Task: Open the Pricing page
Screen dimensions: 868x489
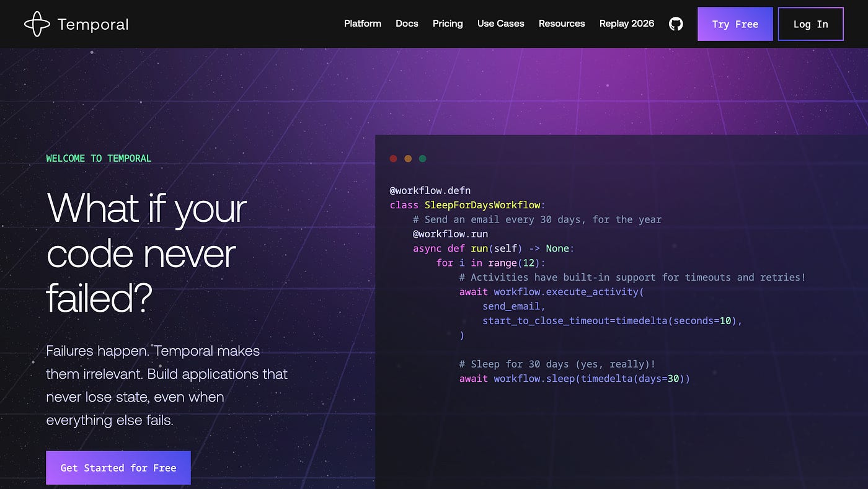Action: pyautogui.click(x=448, y=24)
